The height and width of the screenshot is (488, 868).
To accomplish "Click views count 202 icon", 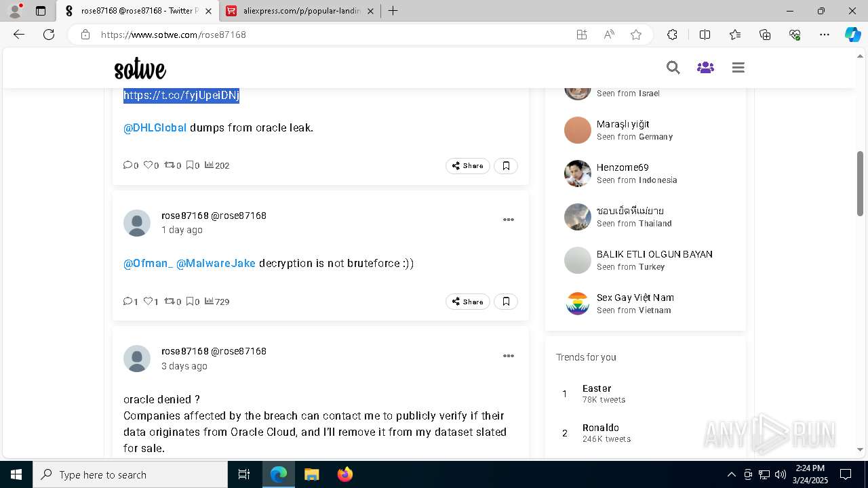I will pos(210,165).
